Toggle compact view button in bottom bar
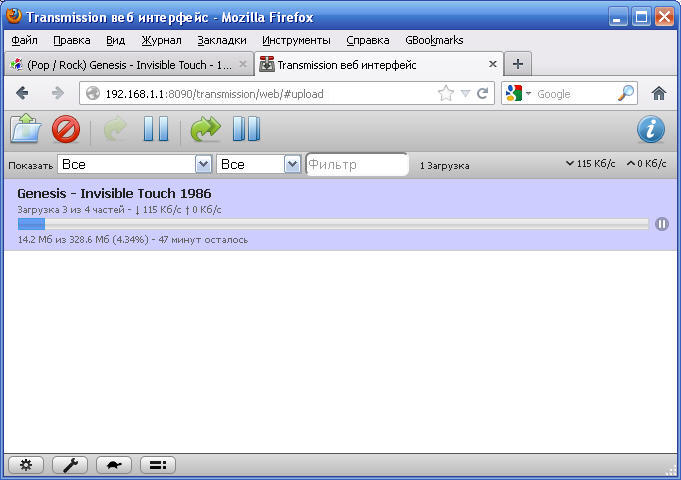 [158, 465]
